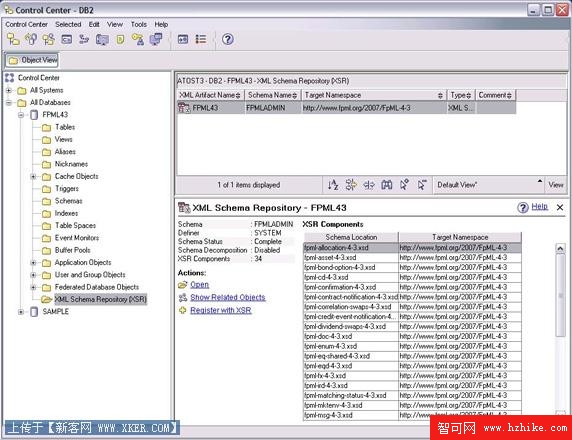Click the help question mark icon in details pane

point(523,207)
